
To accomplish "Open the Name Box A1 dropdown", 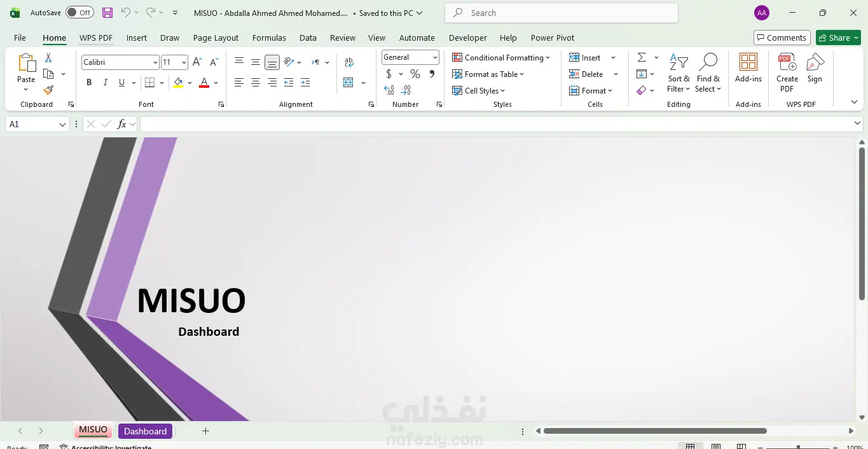I will click(x=63, y=124).
